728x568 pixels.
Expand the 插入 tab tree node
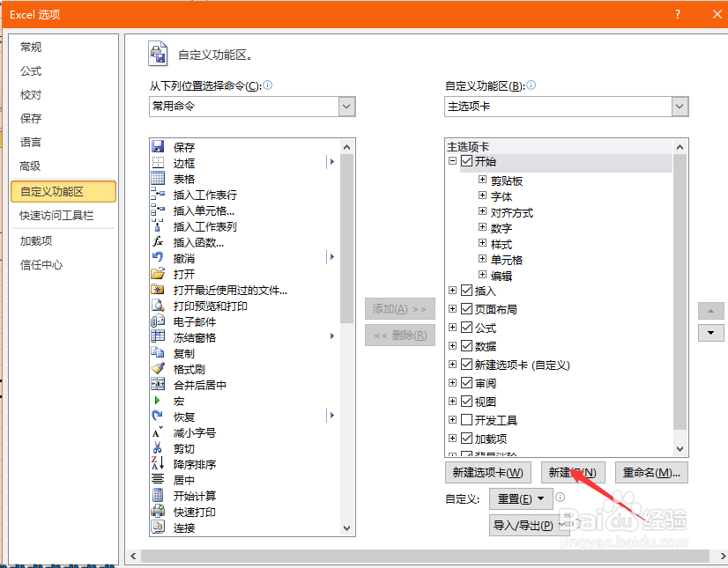(x=452, y=291)
